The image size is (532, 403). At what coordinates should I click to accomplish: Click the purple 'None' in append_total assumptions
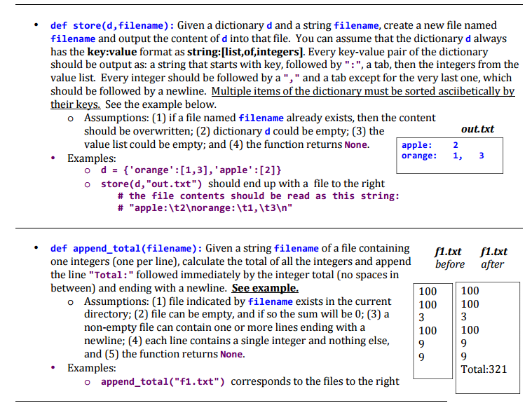point(232,355)
